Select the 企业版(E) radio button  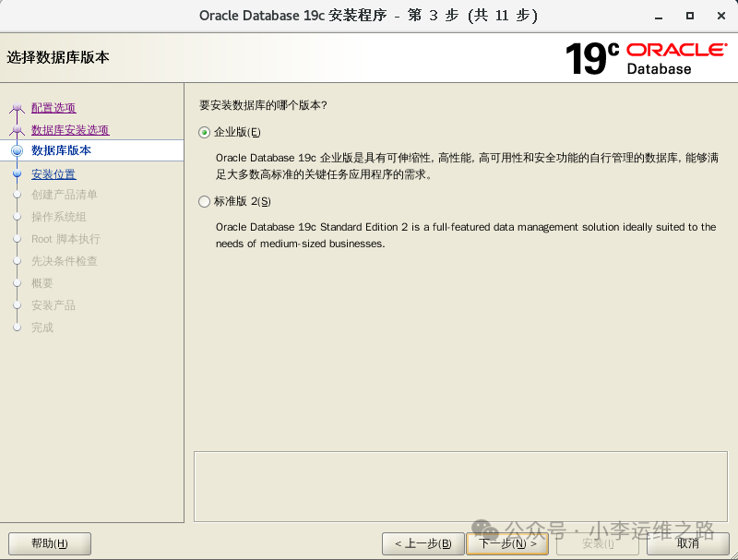pyautogui.click(x=204, y=133)
